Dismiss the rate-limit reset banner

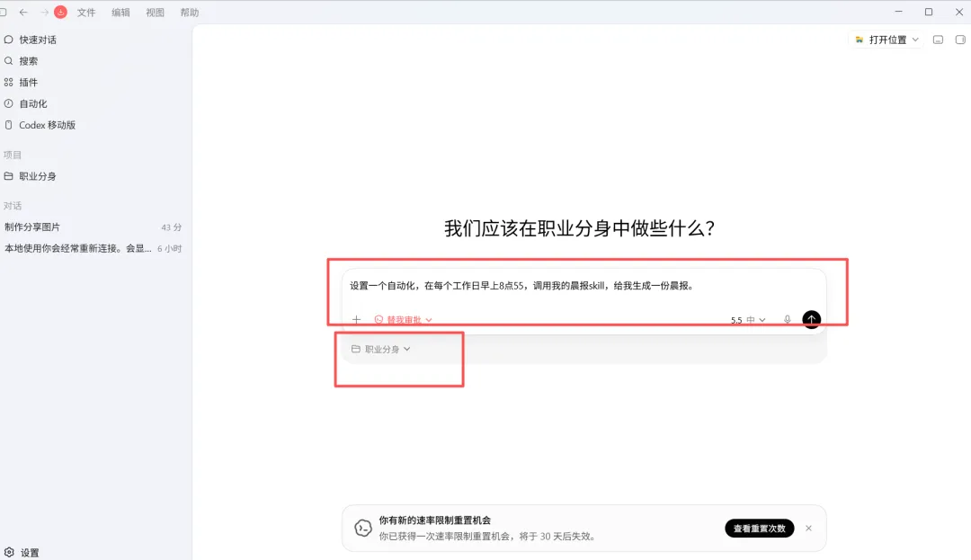click(809, 529)
